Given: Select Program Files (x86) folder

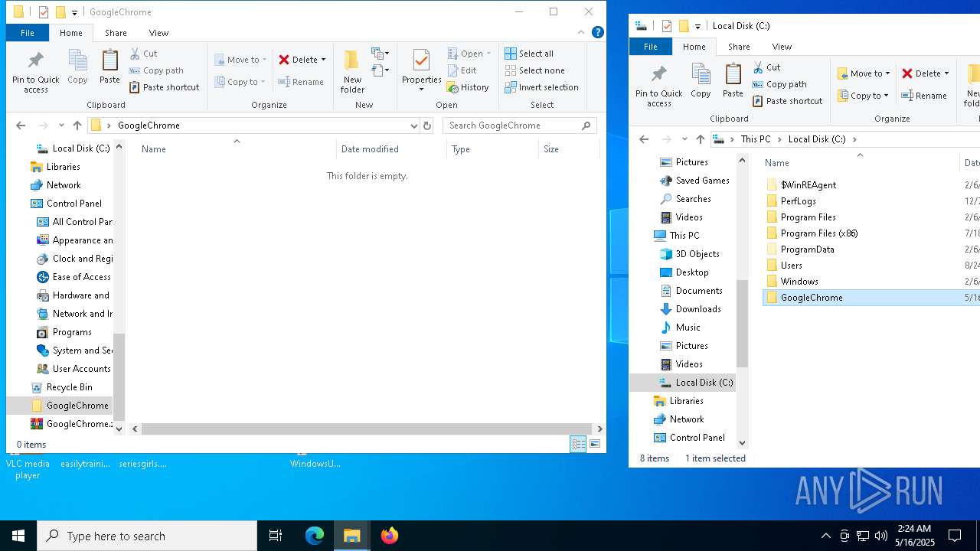Looking at the screenshot, I should 819,233.
